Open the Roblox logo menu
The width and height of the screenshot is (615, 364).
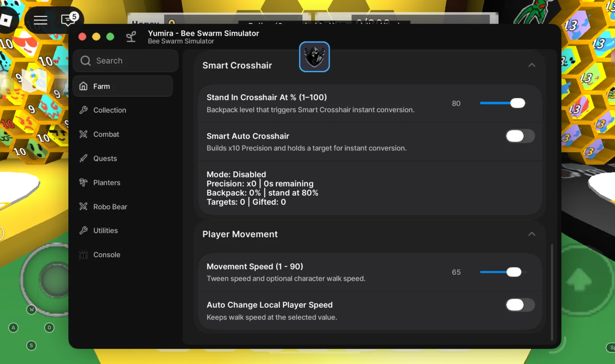(x=6, y=20)
